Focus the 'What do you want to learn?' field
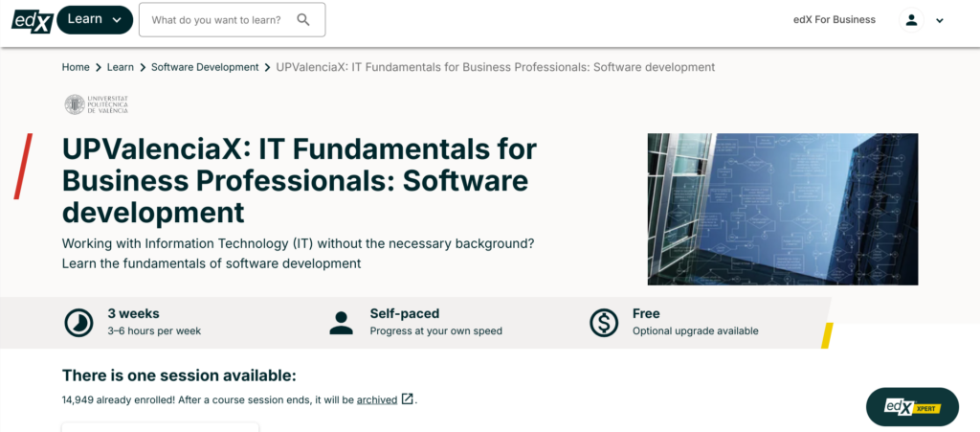980x432 pixels. [x=218, y=20]
